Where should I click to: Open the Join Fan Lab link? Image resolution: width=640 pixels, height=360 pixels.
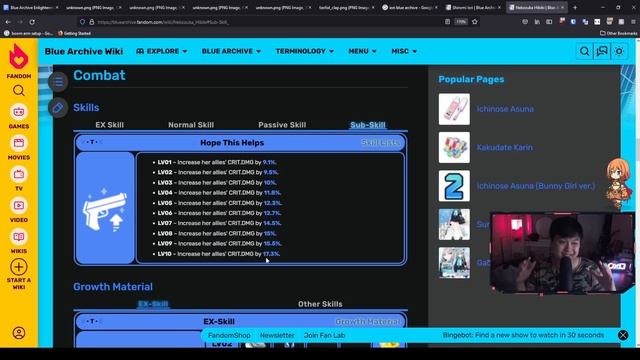[x=324, y=335]
